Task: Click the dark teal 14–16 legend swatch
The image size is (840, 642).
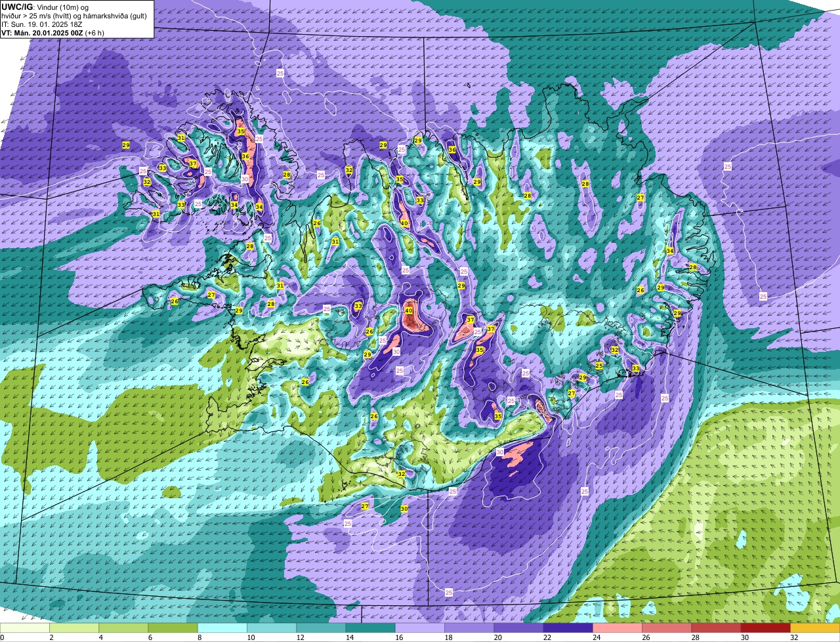Action: tap(370, 628)
